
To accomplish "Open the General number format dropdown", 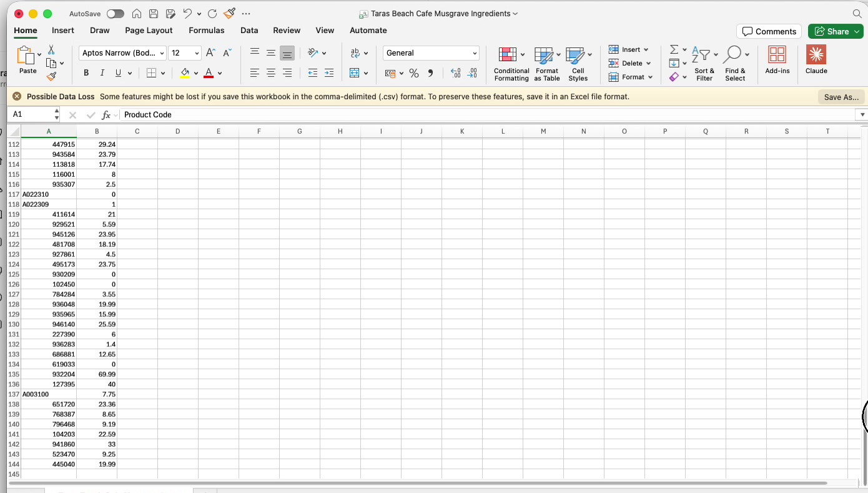I will click(475, 53).
